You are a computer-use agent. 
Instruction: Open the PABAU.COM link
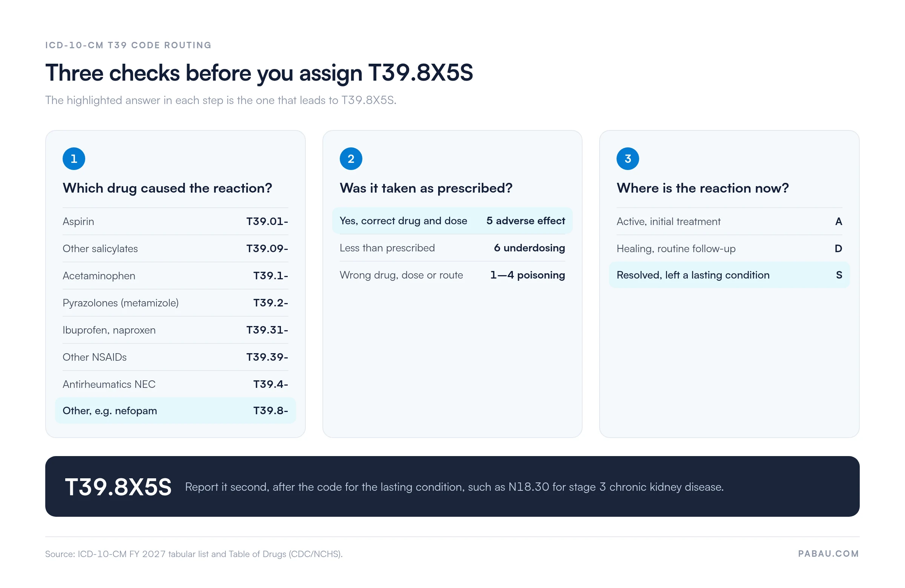pyautogui.click(x=828, y=553)
